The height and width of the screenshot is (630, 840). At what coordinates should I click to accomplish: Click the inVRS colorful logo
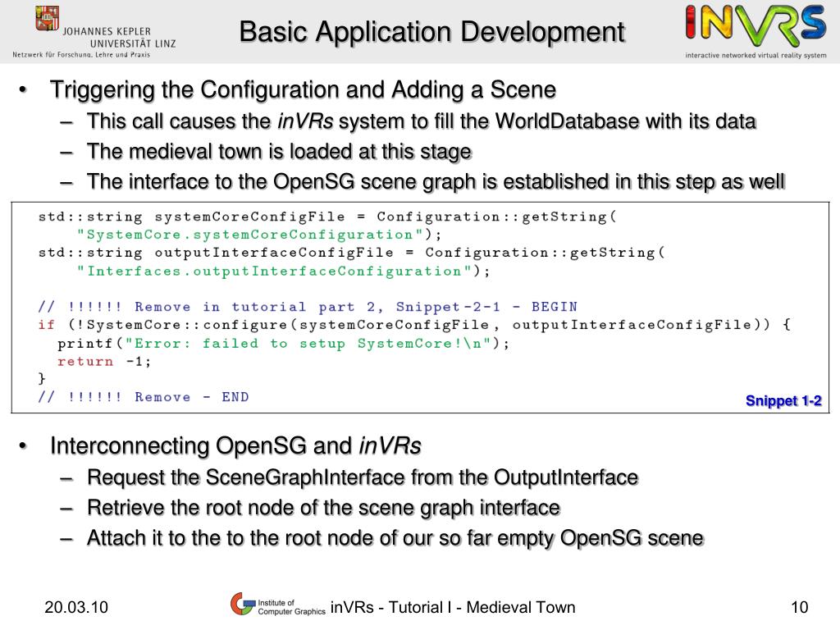point(756,25)
